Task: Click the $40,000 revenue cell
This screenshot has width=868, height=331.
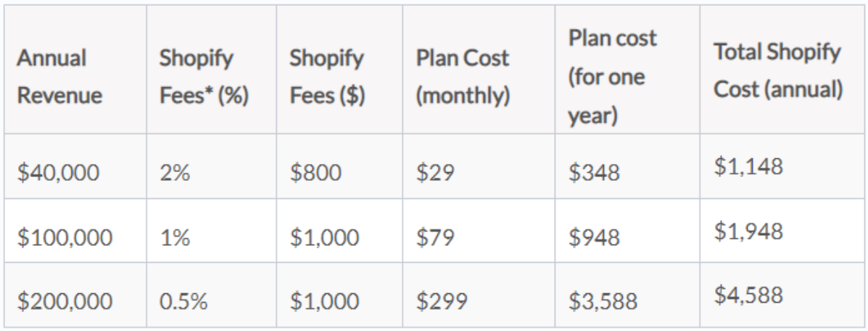Action: pyautogui.click(x=75, y=166)
